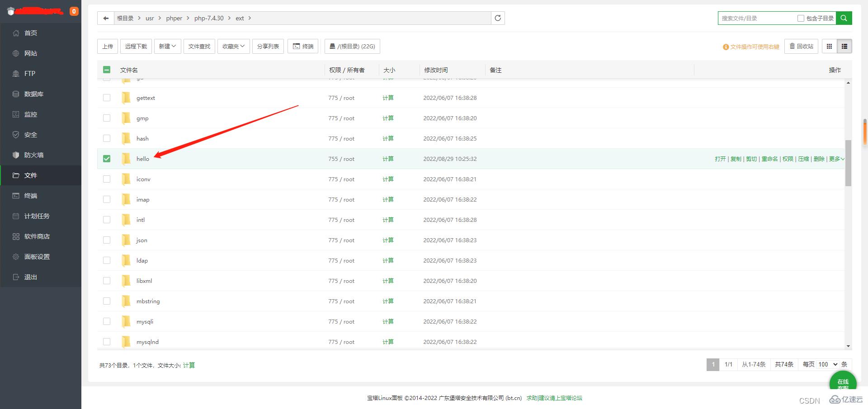Uncheck the hello row checkbox

coord(107,159)
